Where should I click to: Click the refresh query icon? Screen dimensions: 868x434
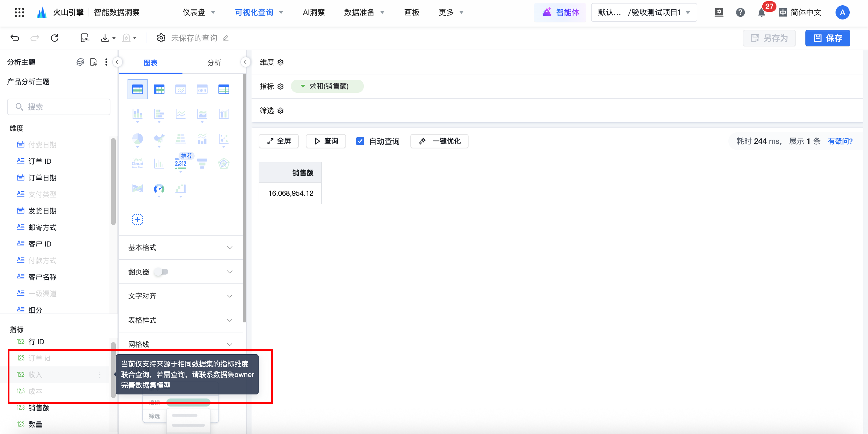click(55, 38)
